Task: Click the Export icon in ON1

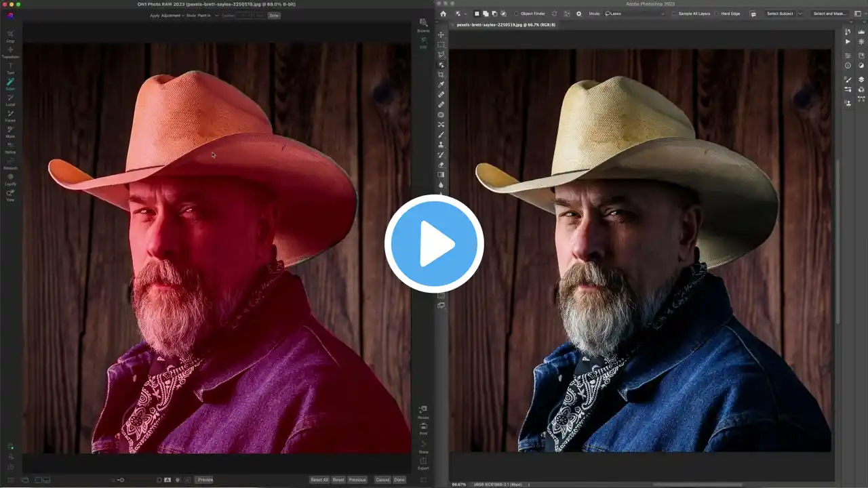Action: coord(423,462)
